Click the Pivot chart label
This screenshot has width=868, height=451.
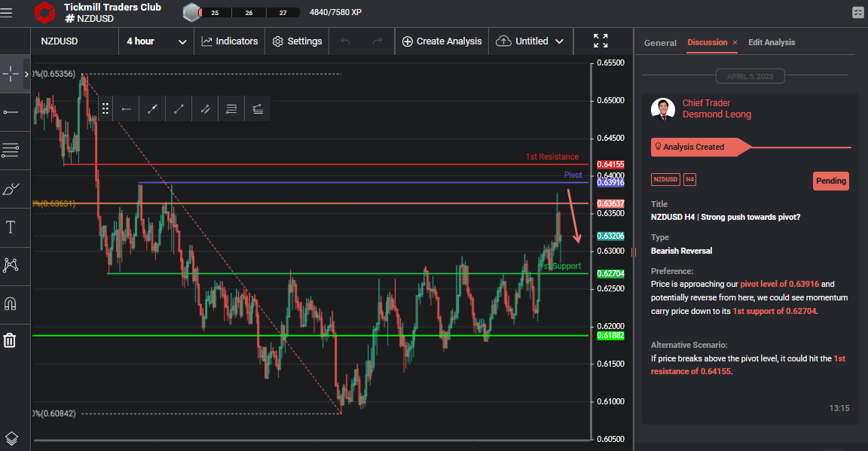tap(573, 175)
